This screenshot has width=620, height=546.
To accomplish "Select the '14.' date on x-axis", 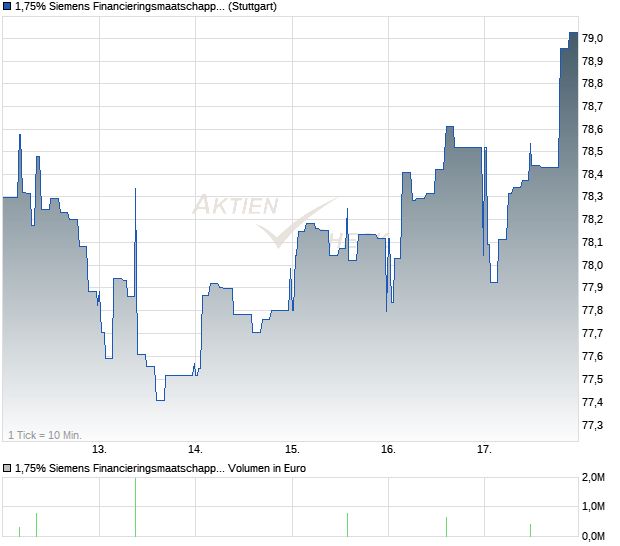I will click(x=196, y=449).
